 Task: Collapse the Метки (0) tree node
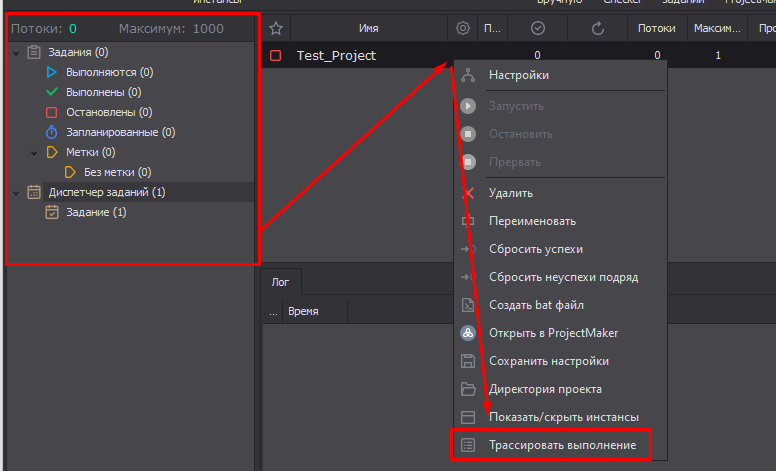[34, 152]
